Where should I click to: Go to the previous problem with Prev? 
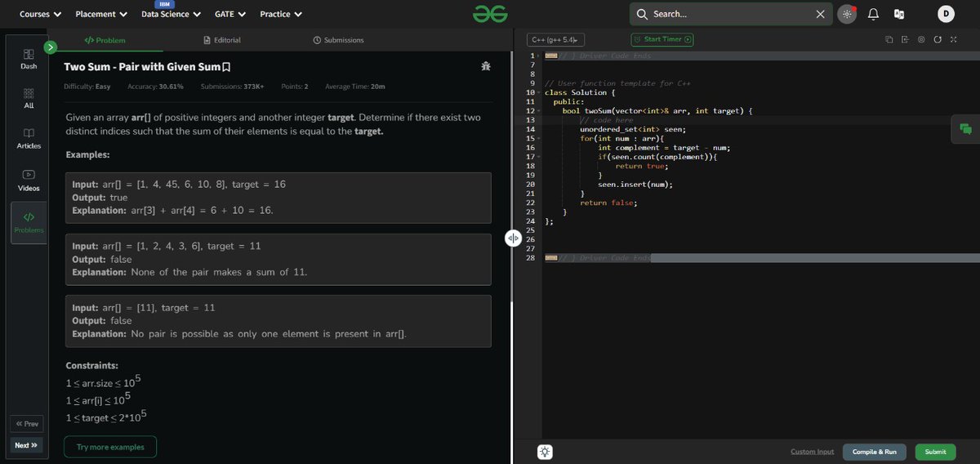(x=27, y=424)
